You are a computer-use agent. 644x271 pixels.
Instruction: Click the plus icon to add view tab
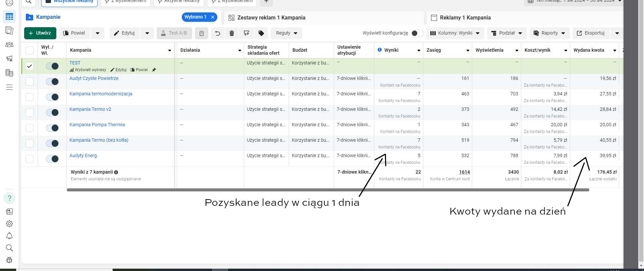coord(266,2)
